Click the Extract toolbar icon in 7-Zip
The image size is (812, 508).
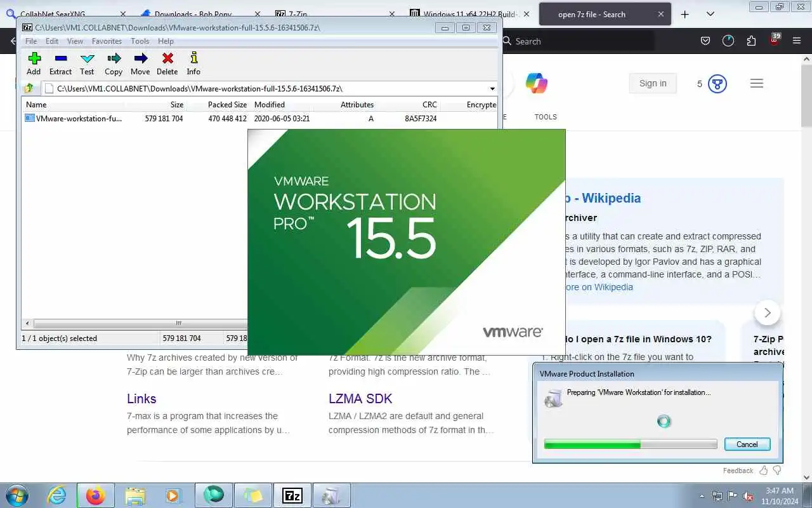pyautogui.click(x=60, y=63)
